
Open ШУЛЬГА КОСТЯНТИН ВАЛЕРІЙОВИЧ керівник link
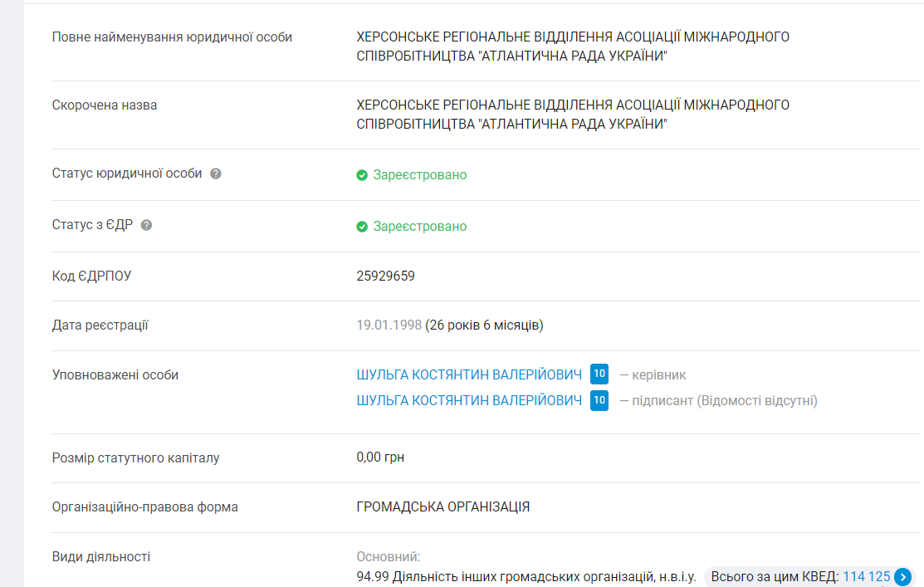[469, 375]
